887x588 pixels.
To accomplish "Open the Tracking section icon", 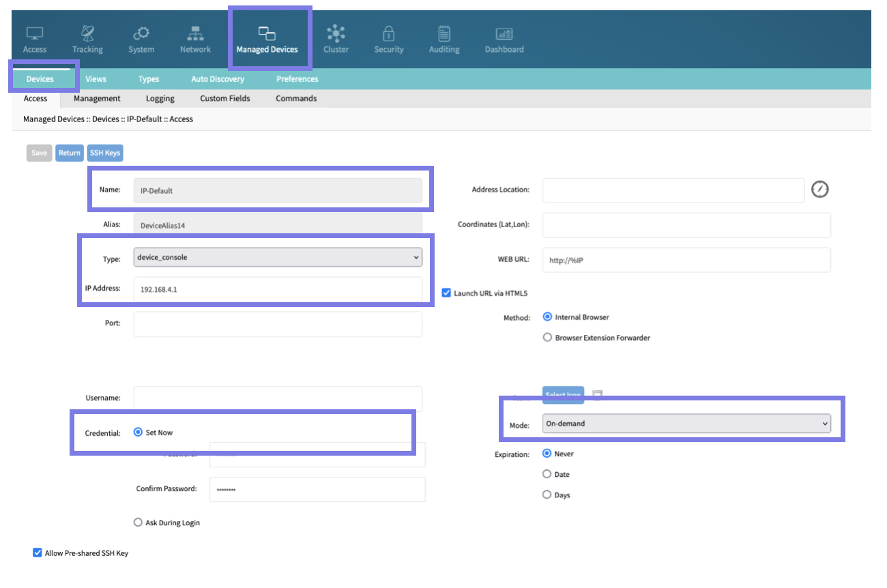I will pos(87,40).
